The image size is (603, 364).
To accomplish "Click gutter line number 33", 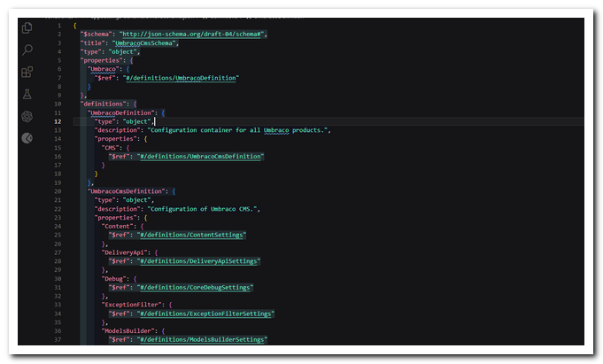I will point(58,305).
